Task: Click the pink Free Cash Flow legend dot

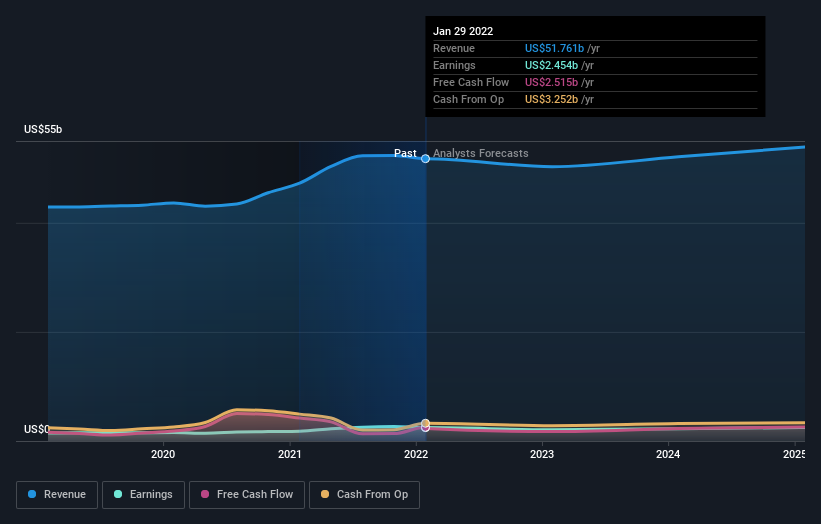Action: 205,494
